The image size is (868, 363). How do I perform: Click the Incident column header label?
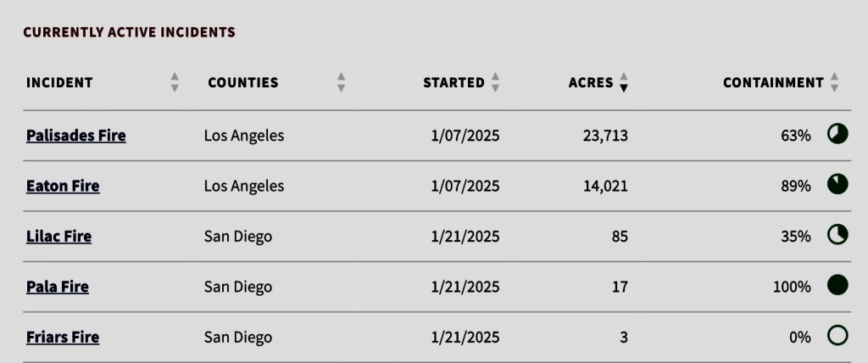coord(59,82)
